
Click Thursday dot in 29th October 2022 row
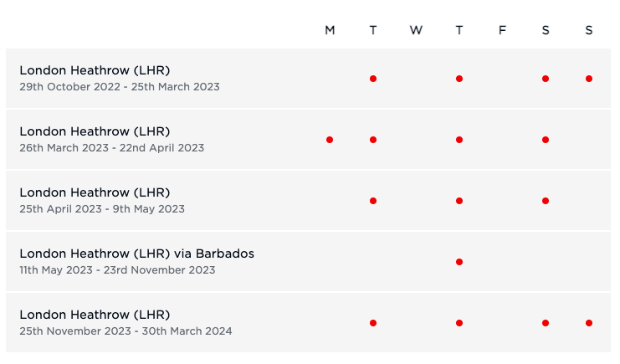[x=459, y=79]
